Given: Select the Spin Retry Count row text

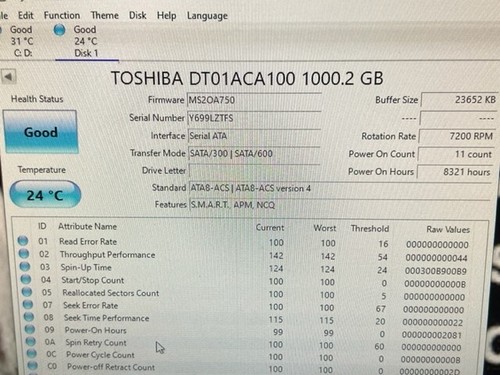Looking at the screenshot, I should tap(96, 343).
